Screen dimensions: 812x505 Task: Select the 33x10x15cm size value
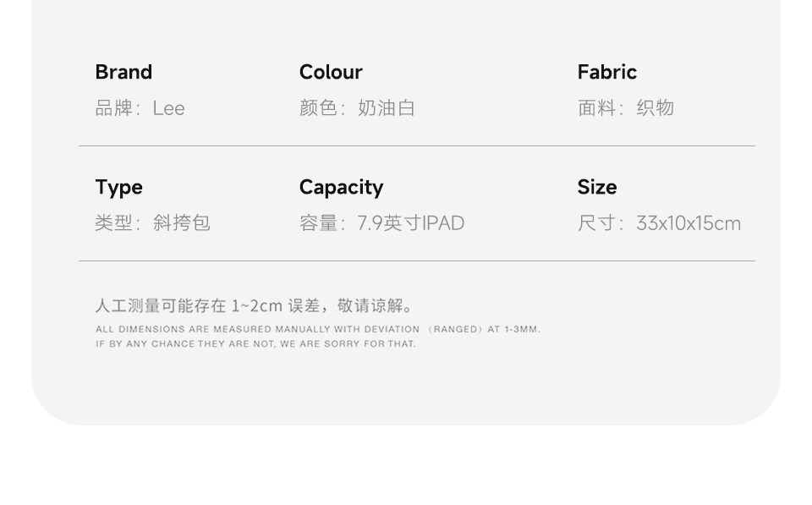tap(689, 223)
